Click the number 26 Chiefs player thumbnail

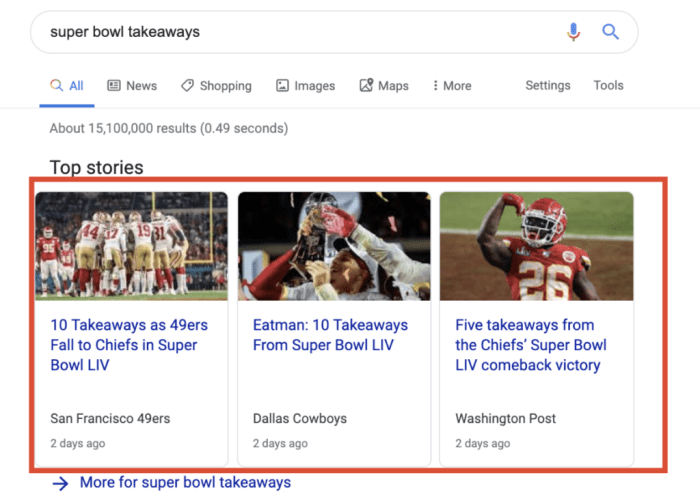pyautogui.click(x=537, y=246)
